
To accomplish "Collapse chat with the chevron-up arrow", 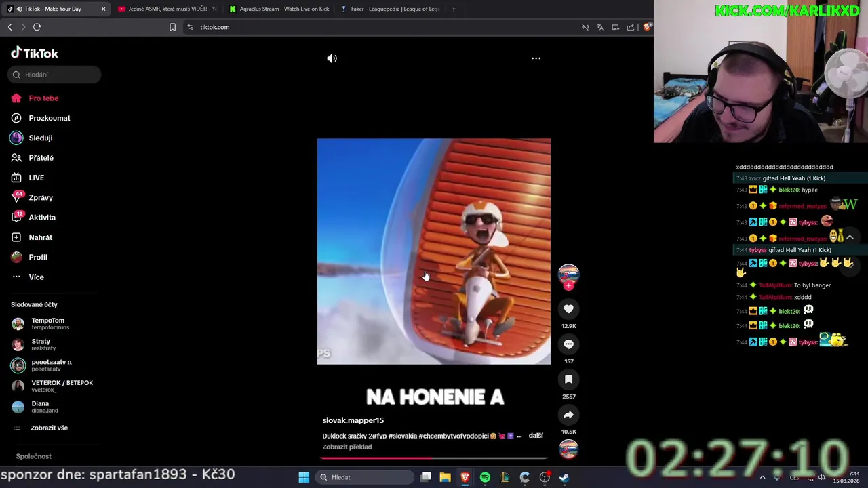I will click(x=850, y=237).
